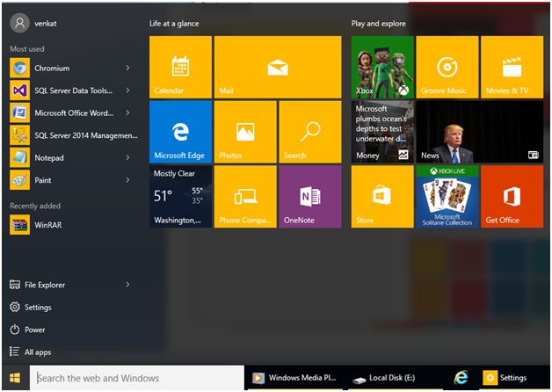Viewport: 552px width, 392px height.
Task: Click the Chromium icon in Most used
Action: pos(19,68)
